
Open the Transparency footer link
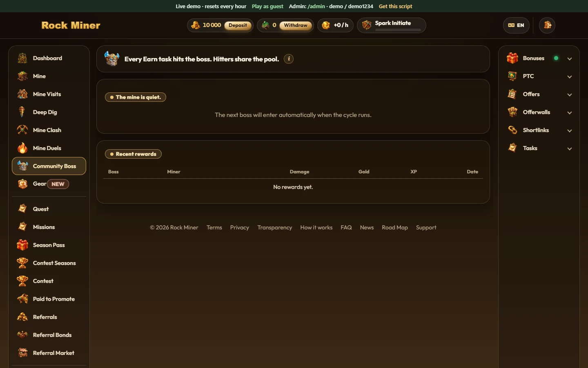point(275,227)
